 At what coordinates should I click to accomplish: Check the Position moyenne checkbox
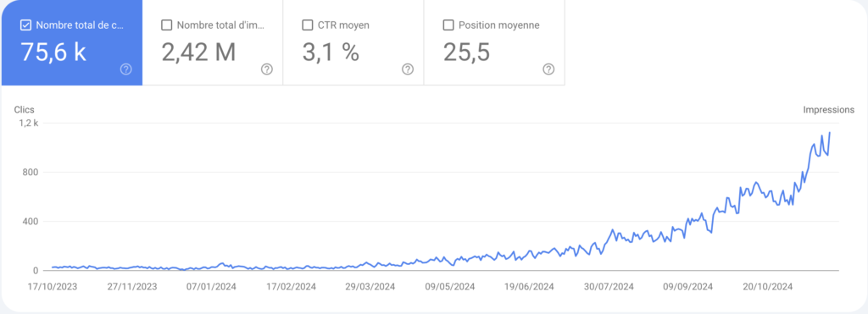pos(448,25)
